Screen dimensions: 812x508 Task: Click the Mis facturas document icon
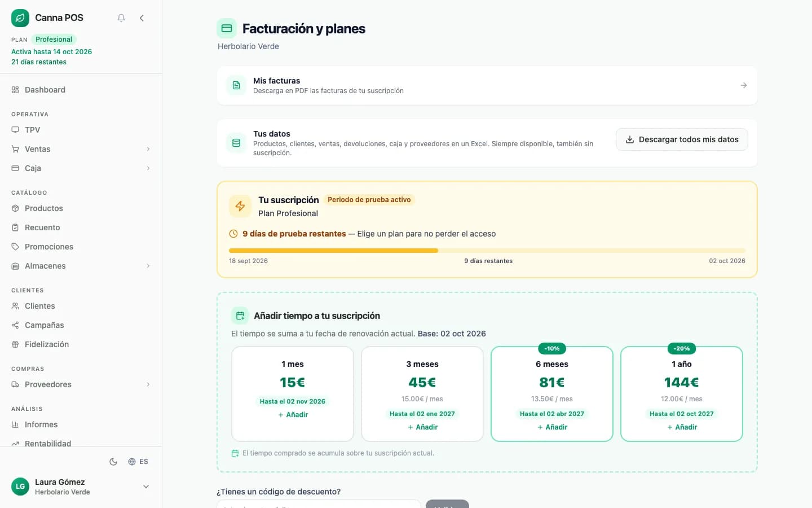[x=236, y=85]
